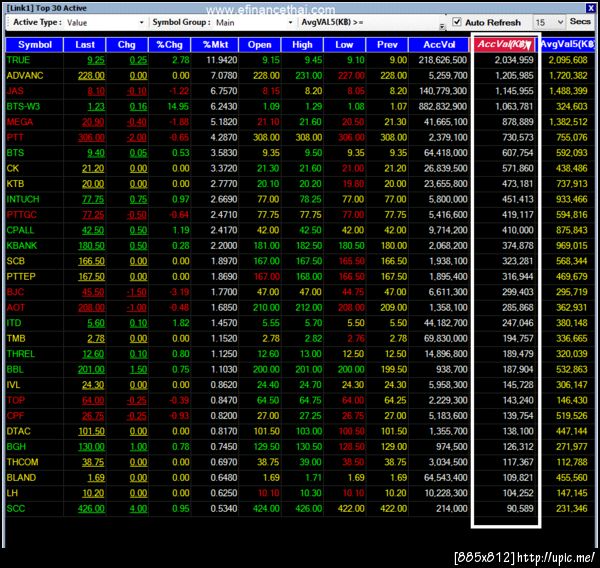Sort by the %Mkt column header
The height and width of the screenshot is (568, 600).
[x=215, y=45]
